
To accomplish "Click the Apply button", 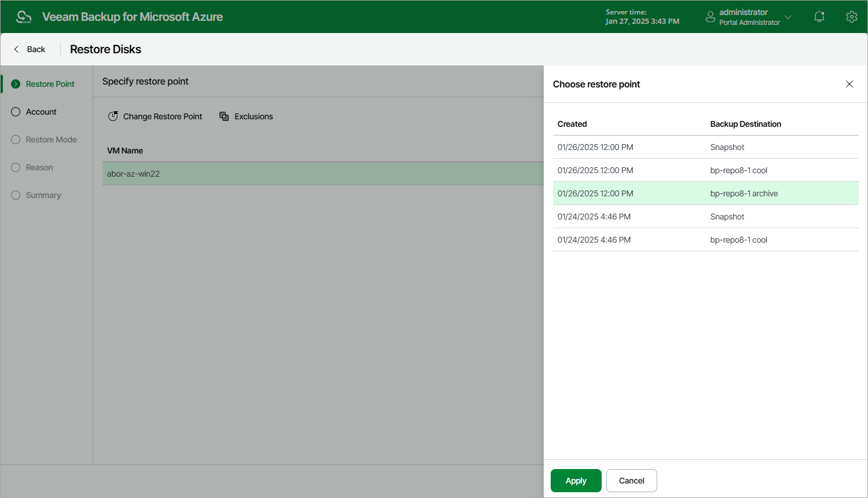I will tap(576, 481).
